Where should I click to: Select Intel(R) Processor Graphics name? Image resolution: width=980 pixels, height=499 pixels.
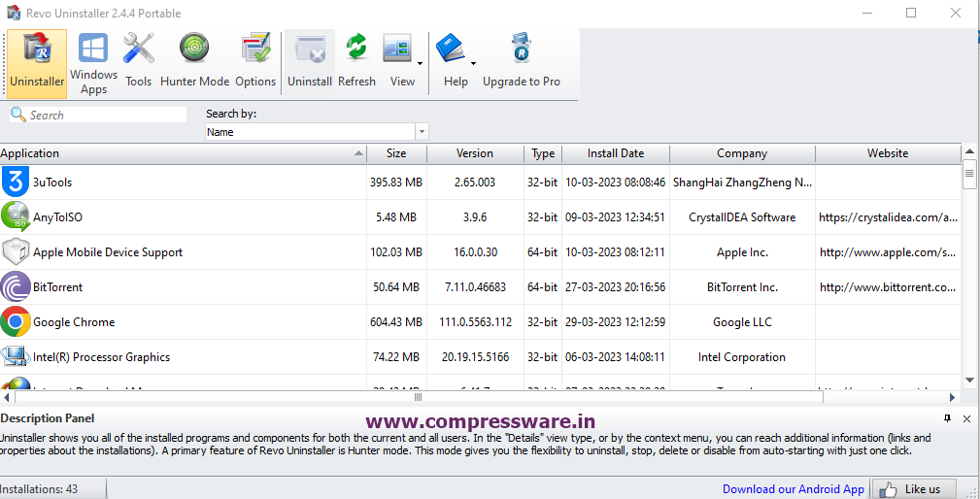coord(101,357)
